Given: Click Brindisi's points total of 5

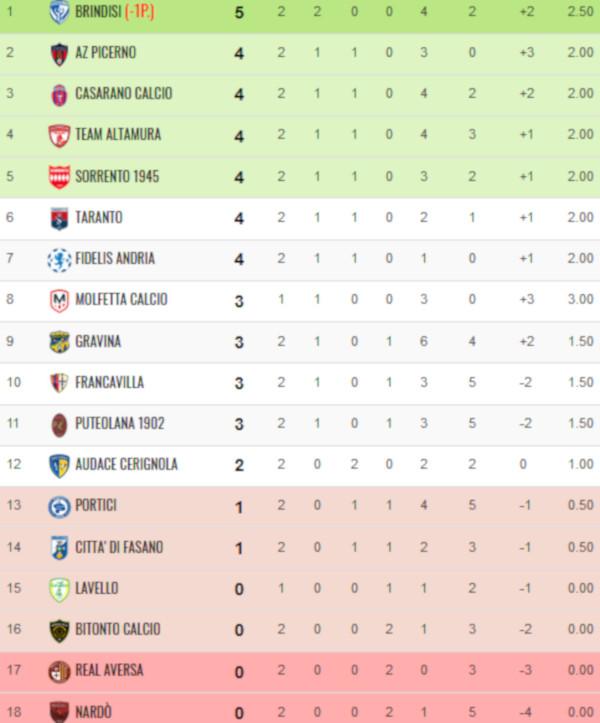Looking at the screenshot, I should pyautogui.click(x=239, y=12).
